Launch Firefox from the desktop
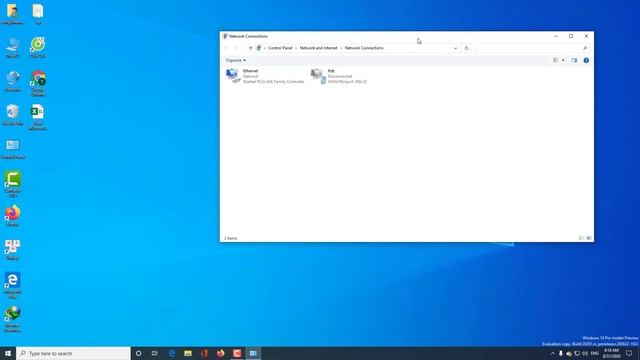Screen dimensions: 640x360 coord(13,216)
